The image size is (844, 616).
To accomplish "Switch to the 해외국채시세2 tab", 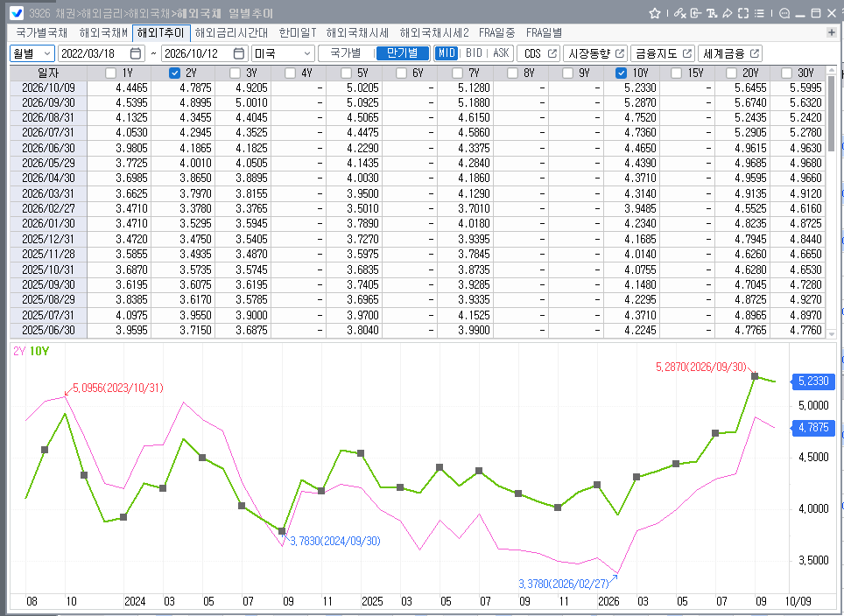I will pyautogui.click(x=434, y=33).
